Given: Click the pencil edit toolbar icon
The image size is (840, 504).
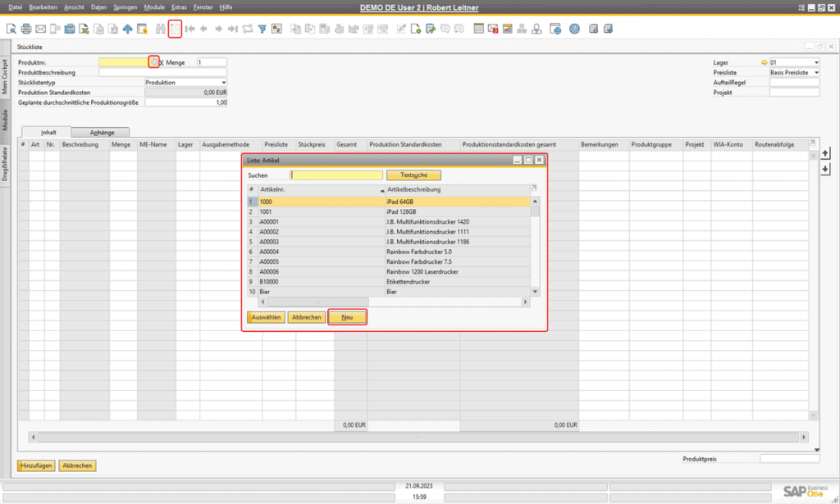Looking at the screenshot, I should tap(401, 29).
